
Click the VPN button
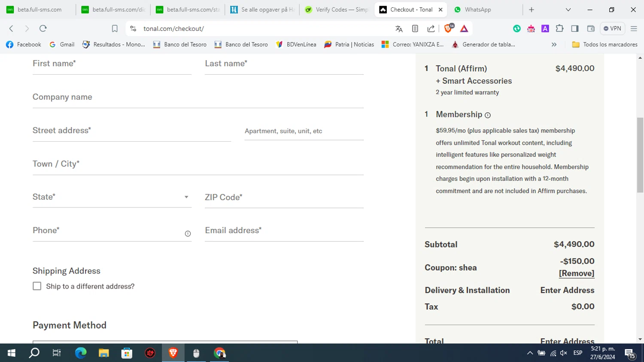(613, 28)
